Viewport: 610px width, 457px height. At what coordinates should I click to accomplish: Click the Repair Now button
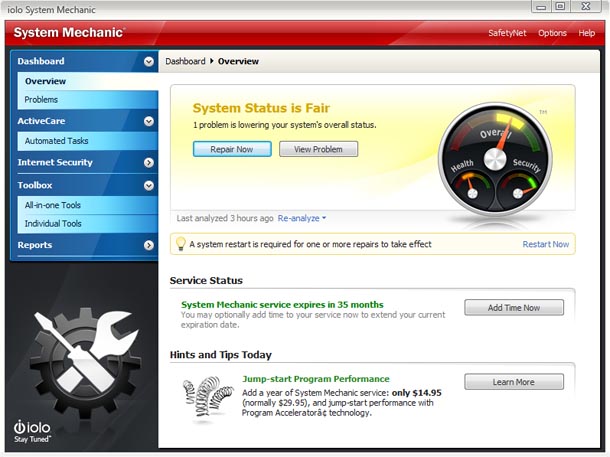click(232, 149)
